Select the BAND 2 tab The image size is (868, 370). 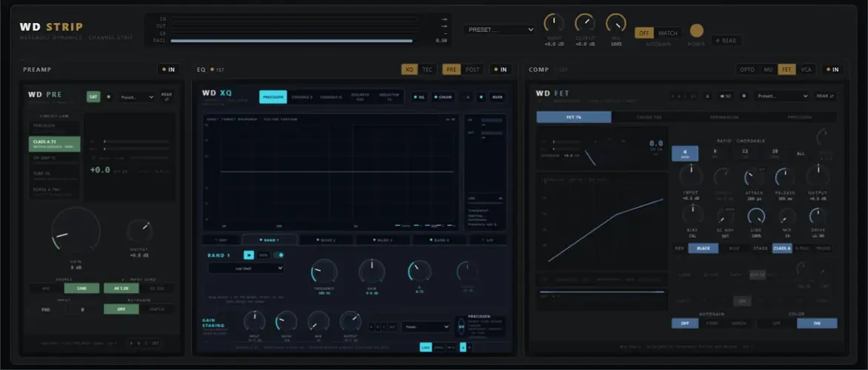click(327, 240)
